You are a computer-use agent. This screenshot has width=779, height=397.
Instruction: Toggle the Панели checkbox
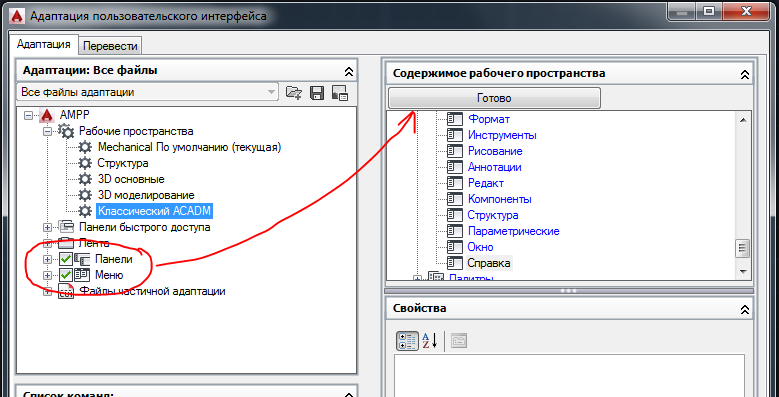tap(66, 259)
